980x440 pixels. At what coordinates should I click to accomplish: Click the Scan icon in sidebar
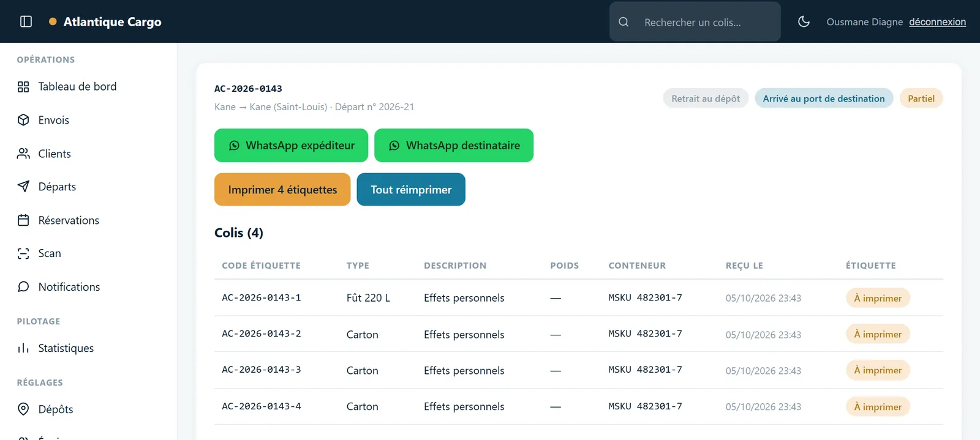(x=23, y=253)
